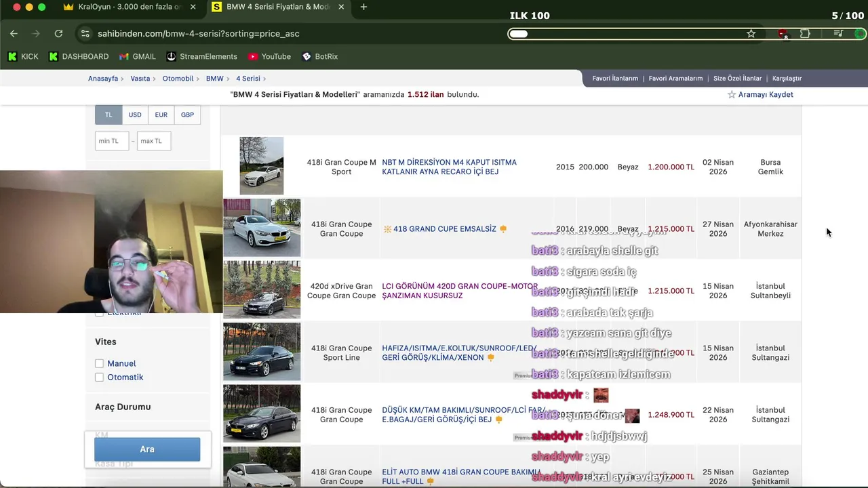The height and width of the screenshot is (488, 868).
Task: Click Aramayı Kaydet link
Action: pyautogui.click(x=766, y=95)
